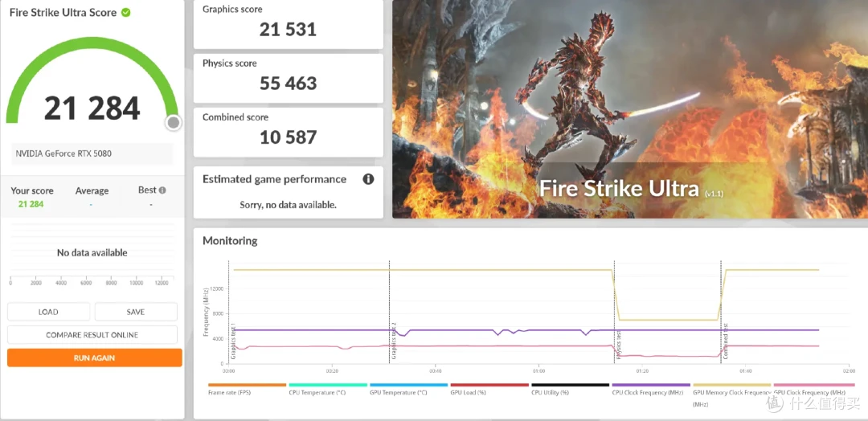
Task: Click the green validation checkmark icon
Action: click(x=125, y=12)
